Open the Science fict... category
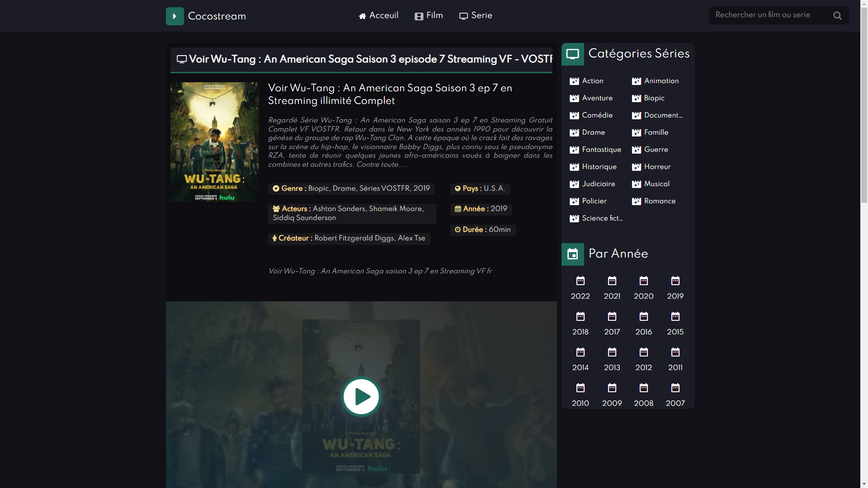 [x=602, y=218]
